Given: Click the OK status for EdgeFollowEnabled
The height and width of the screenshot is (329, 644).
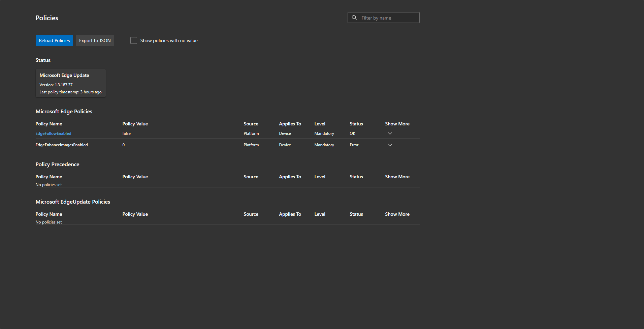Looking at the screenshot, I should click(x=352, y=133).
